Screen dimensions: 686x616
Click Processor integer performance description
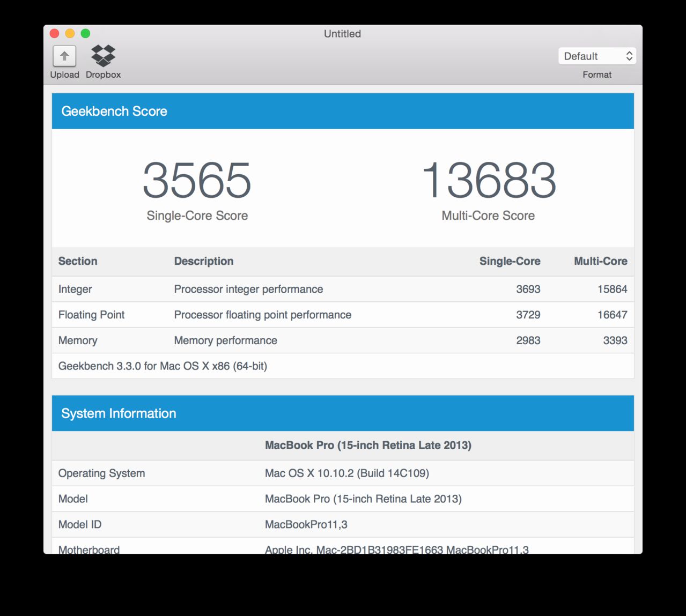[248, 289]
